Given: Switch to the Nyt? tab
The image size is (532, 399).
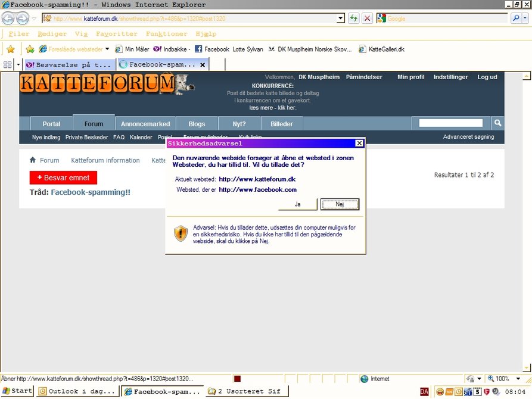Looking at the screenshot, I should click(239, 124).
